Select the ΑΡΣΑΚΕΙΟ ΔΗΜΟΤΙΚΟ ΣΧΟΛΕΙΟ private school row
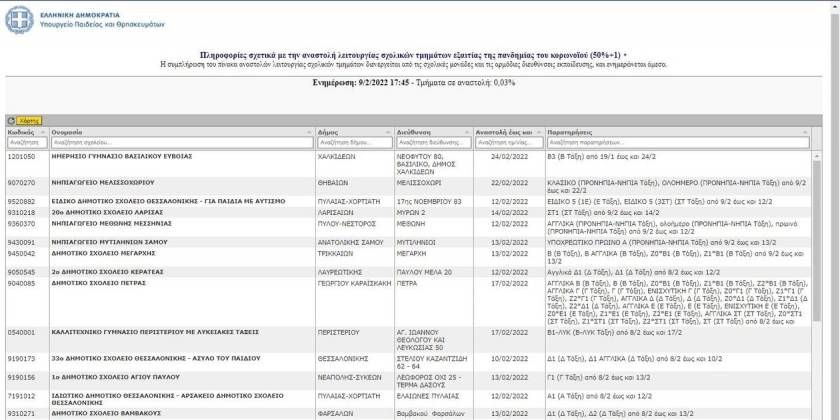Viewport: 840px width, 420px height. pyautogui.click(x=408, y=399)
